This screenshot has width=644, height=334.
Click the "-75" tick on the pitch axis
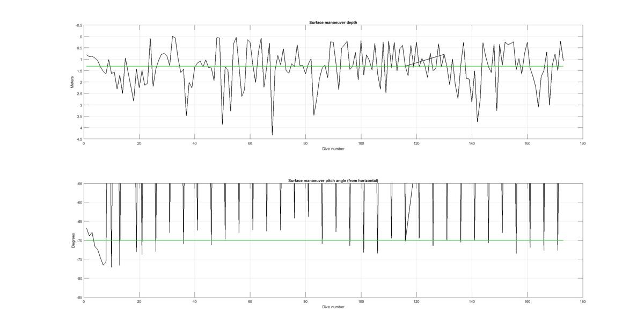79,259
